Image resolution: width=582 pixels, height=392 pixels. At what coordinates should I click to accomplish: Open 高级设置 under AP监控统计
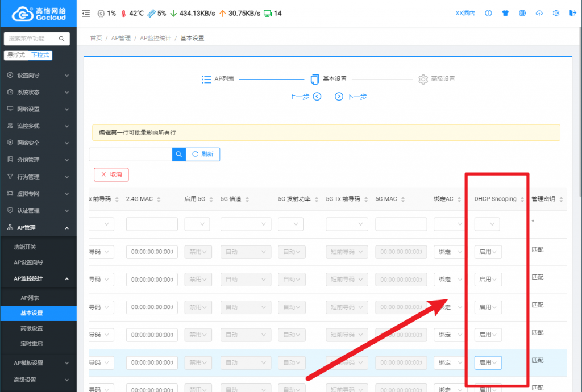pos(32,328)
